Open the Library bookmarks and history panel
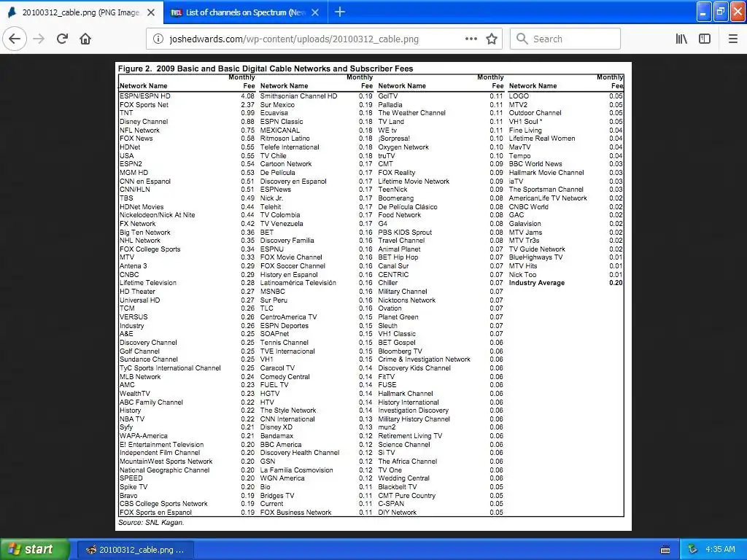 (x=682, y=39)
